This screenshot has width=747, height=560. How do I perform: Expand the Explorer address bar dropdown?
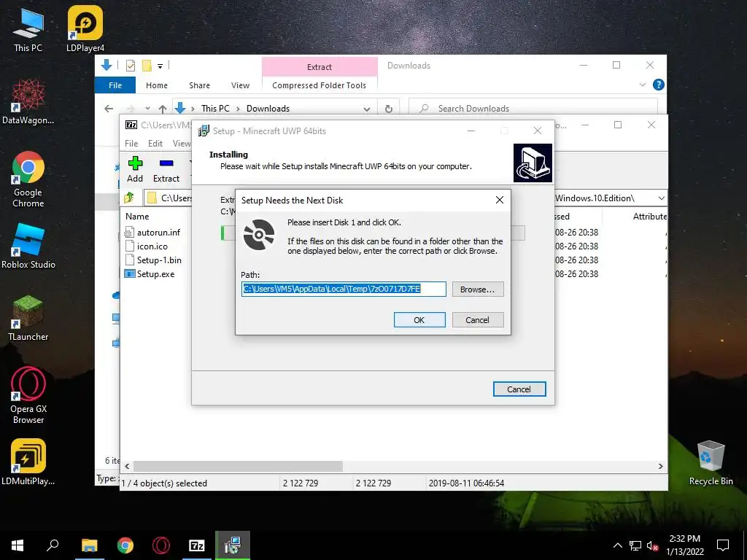[367, 109]
